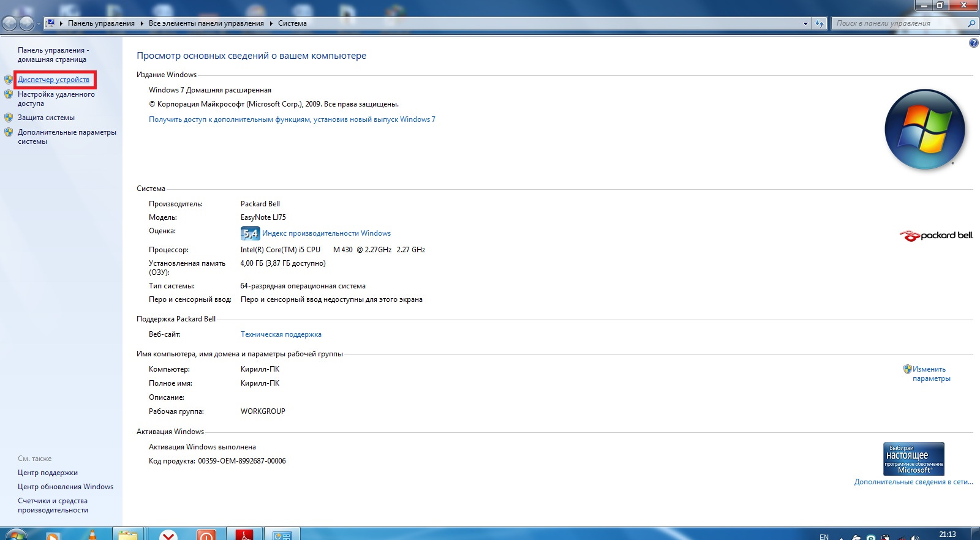Switch to Control Panel taskbar button

pos(282,534)
